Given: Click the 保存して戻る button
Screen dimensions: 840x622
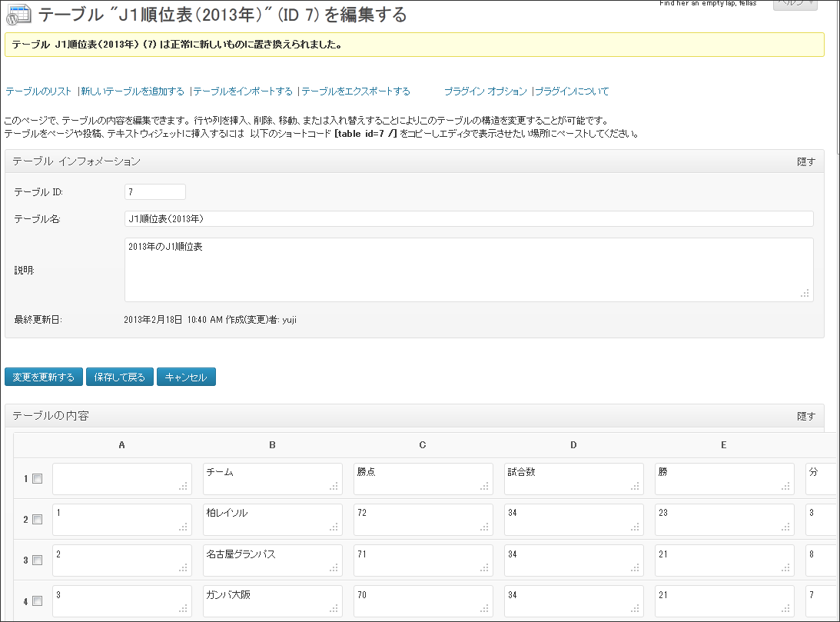Looking at the screenshot, I should click(x=119, y=378).
